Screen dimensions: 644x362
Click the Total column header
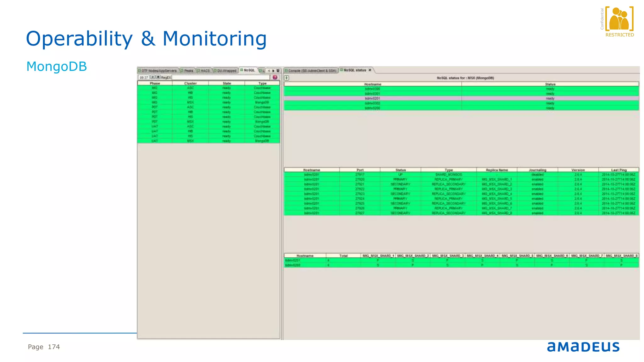coord(343,255)
